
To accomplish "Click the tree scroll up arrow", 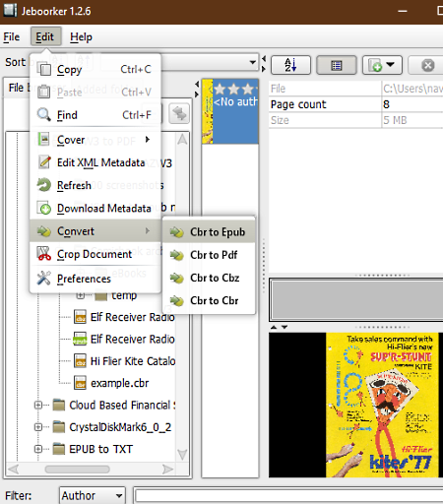I will 182,139.
